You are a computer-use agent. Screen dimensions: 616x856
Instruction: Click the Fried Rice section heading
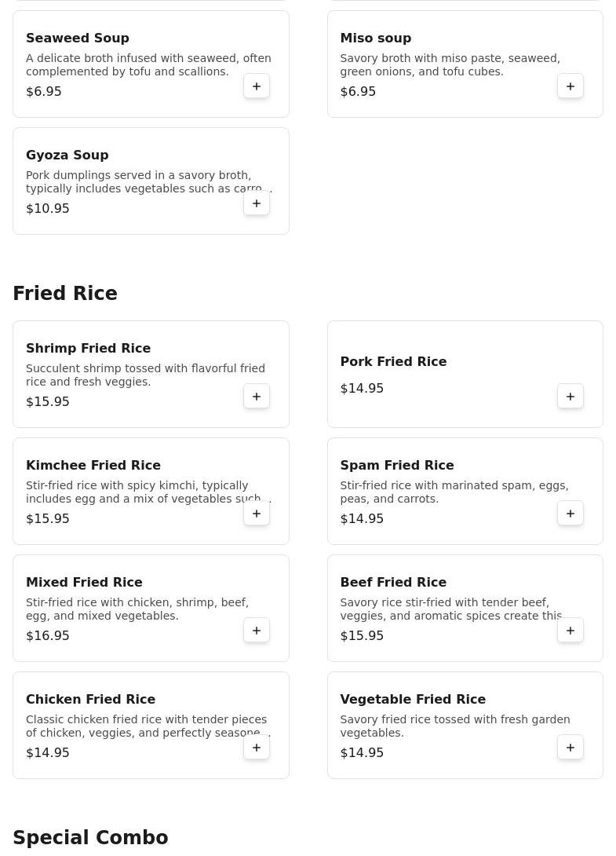[65, 293]
